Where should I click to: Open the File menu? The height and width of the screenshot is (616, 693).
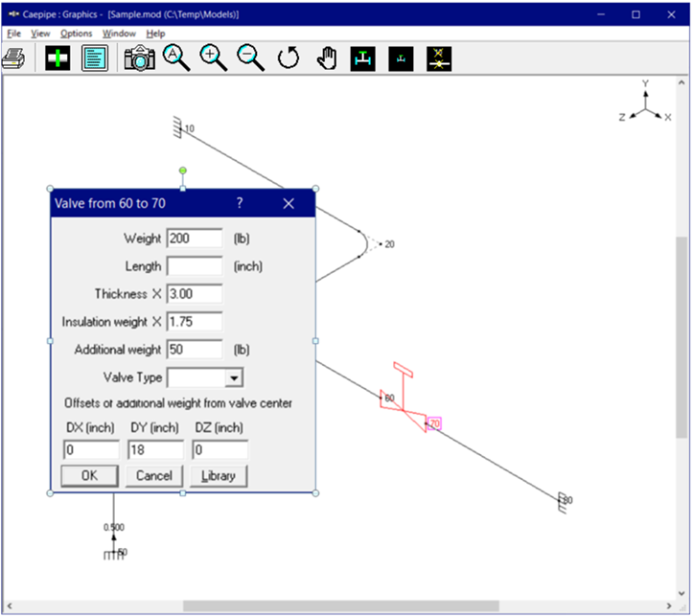[x=13, y=34]
